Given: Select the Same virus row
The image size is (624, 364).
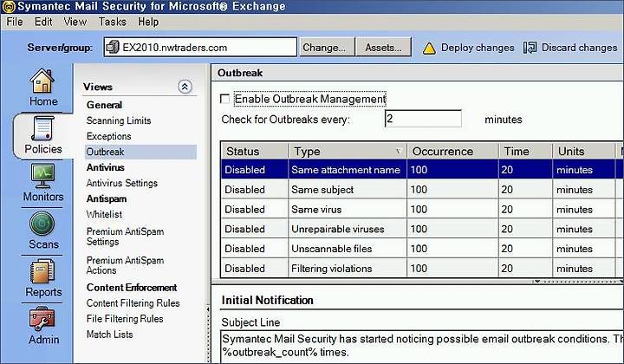Looking at the screenshot, I should point(423,209).
